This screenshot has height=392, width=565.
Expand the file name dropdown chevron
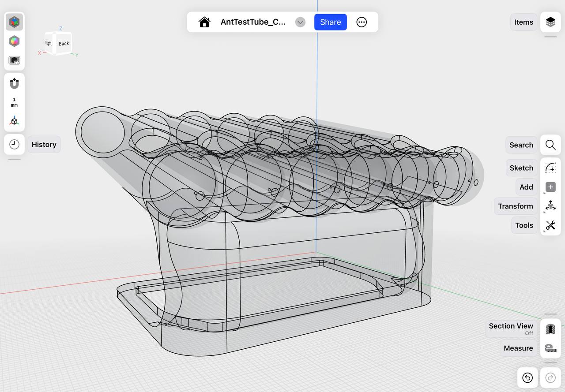pos(300,22)
